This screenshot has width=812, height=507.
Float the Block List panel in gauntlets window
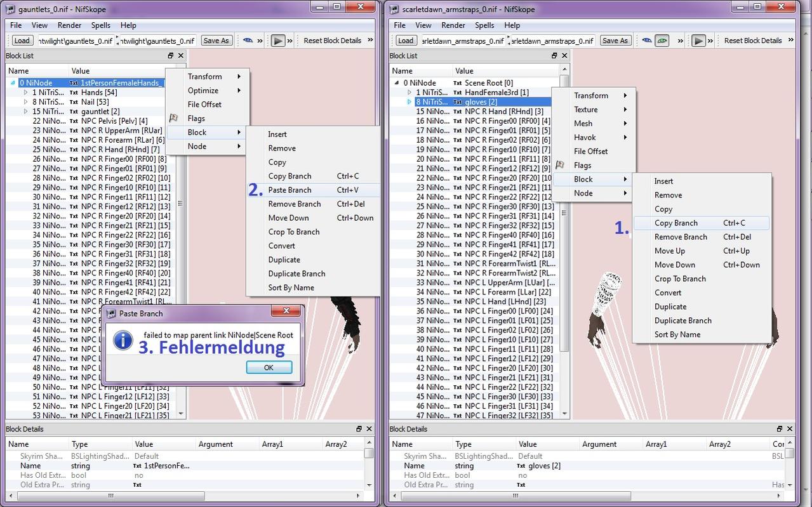click(x=171, y=56)
